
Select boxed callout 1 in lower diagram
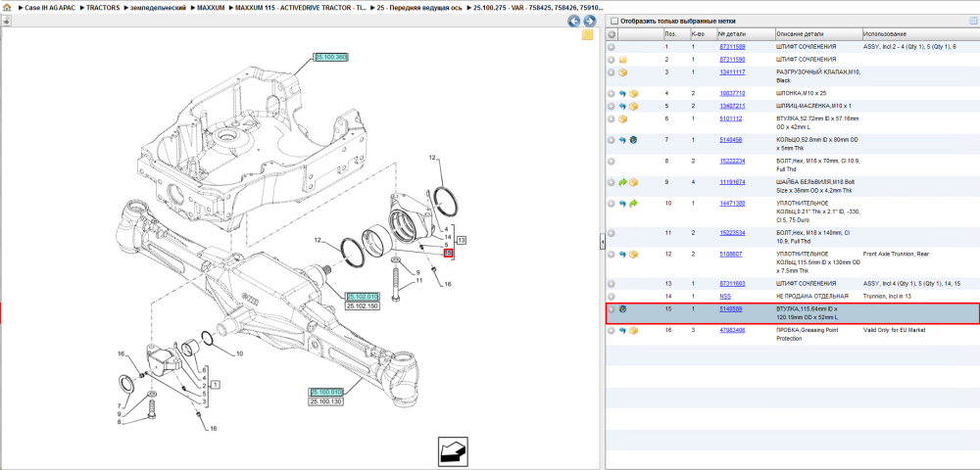click(215, 385)
